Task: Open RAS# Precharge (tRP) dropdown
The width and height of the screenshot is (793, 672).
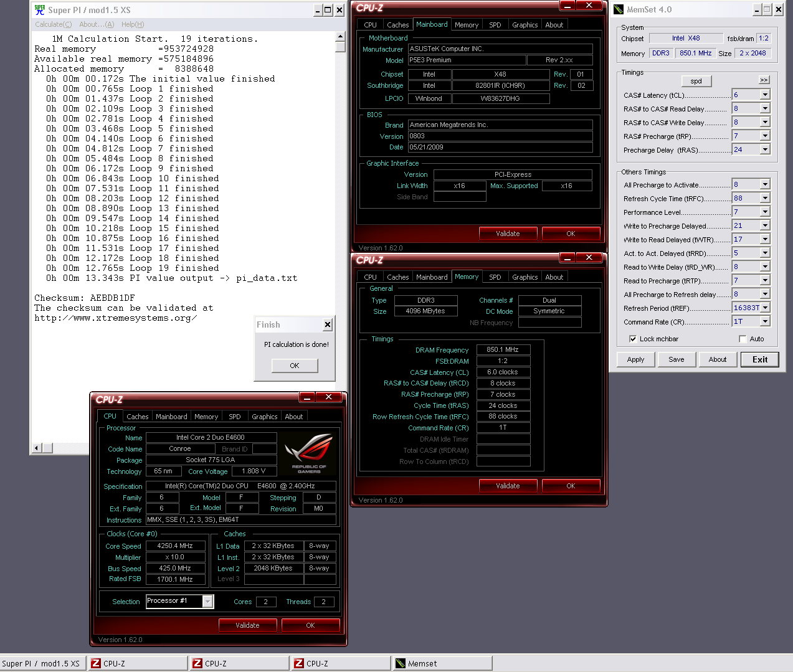Action: coord(765,136)
